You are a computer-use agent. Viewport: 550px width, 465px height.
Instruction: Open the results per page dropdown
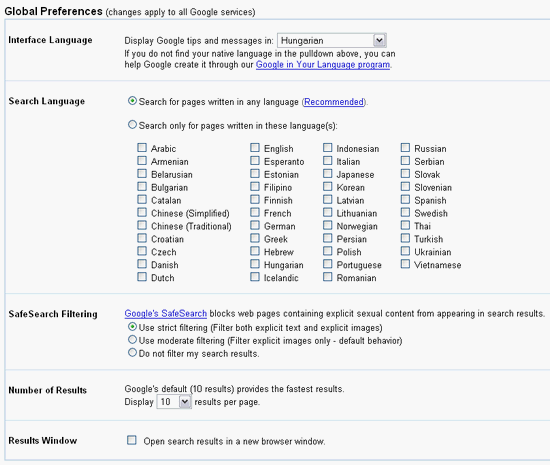174,402
